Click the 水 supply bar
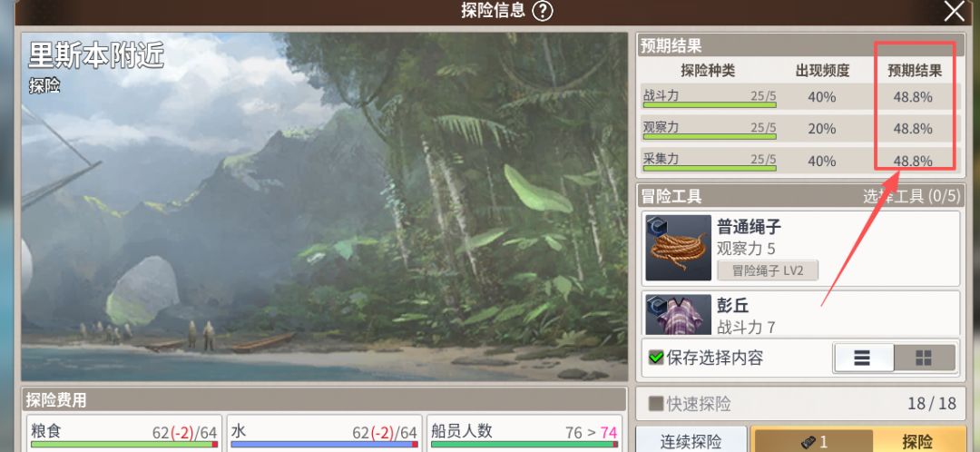 (324, 445)
